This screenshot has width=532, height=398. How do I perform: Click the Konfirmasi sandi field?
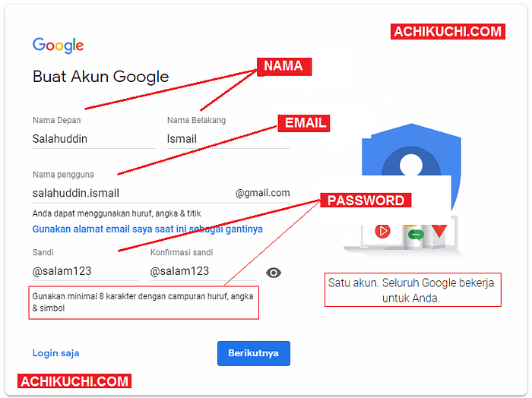(x=203, y=271)
